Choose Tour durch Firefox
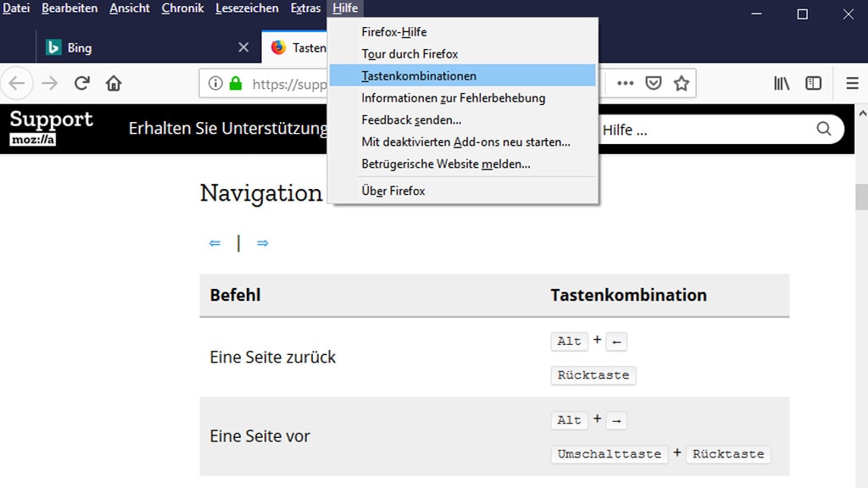 [462, 54]
